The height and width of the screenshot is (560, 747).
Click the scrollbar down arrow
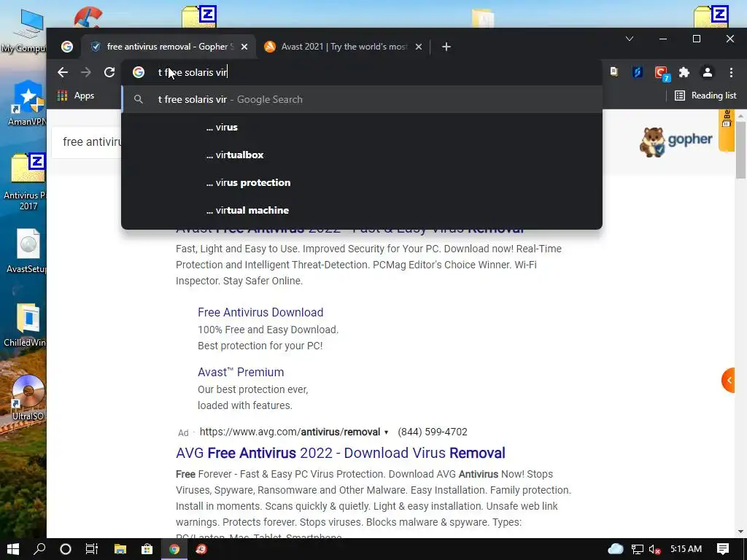click(x=740, y=532)
